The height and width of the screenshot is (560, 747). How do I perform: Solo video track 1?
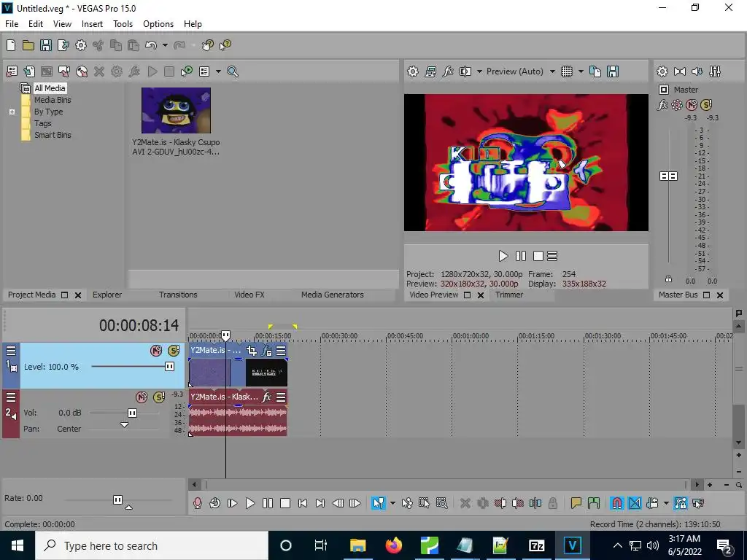[x=174, y=351]
